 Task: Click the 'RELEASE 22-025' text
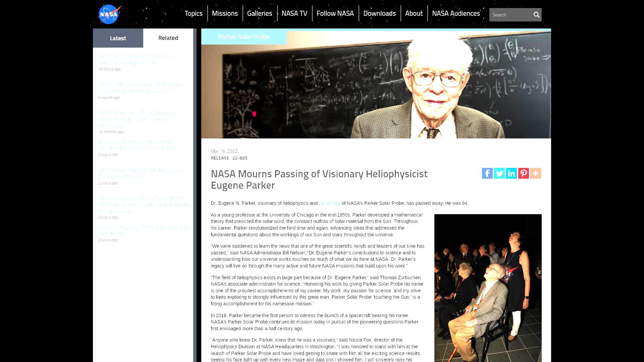point(229,158)
